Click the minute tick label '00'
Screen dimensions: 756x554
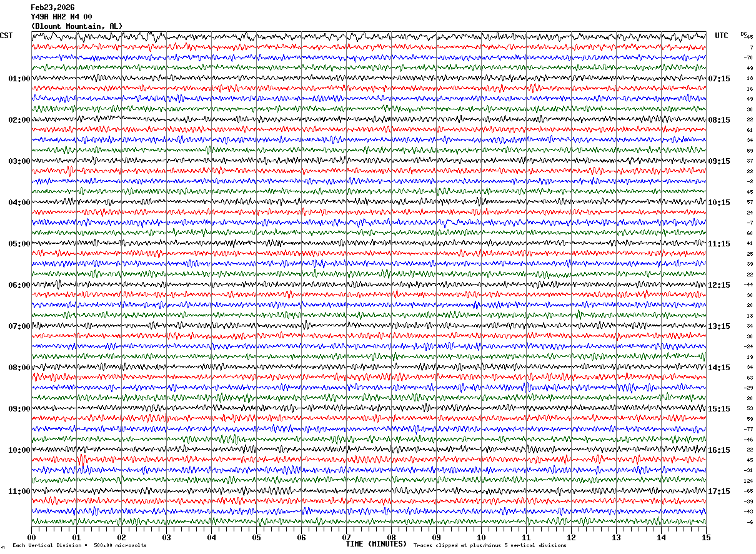[31, 537]
